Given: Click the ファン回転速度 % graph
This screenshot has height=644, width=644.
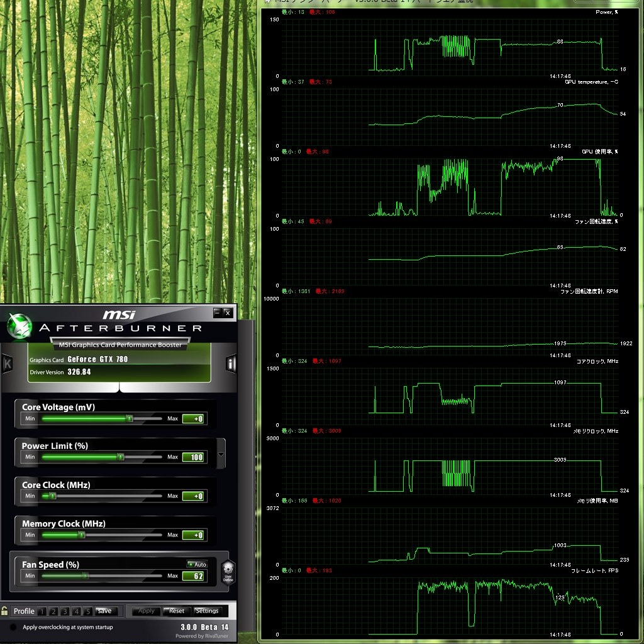Looking at the screenshot, I should pos(450,257).
